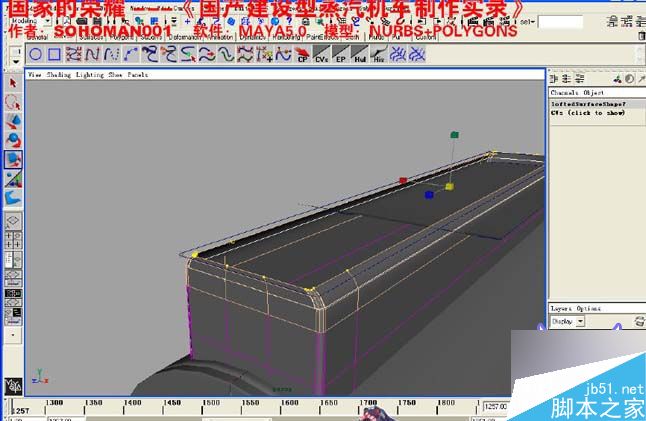Jump to frame 1350 on time slider
Viewport: 646px width, 421px height.
coord(85,408)
